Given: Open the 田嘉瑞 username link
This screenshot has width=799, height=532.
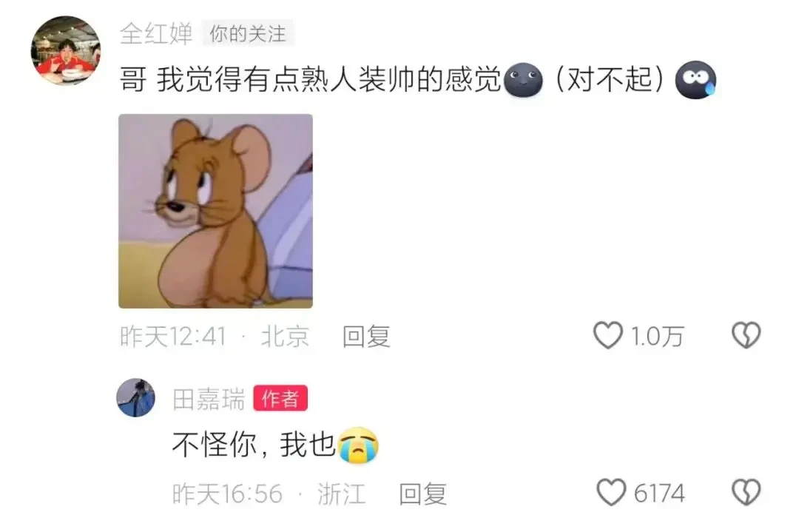Looking at the screenshot, I should (x=209, y=399).
